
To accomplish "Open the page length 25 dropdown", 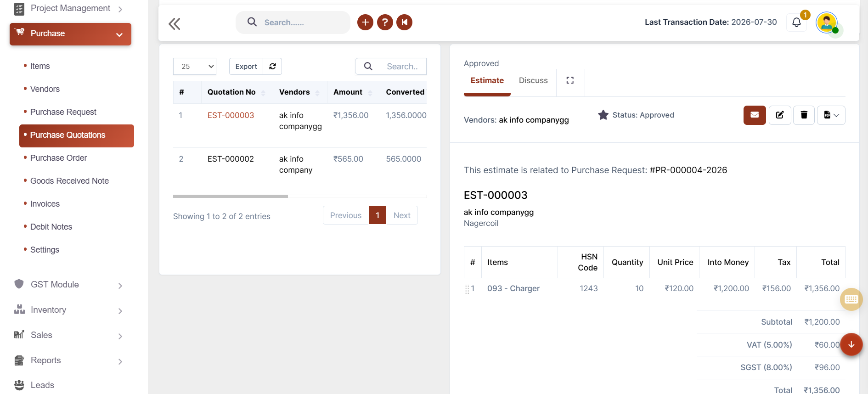I will (x=195, y=66).
